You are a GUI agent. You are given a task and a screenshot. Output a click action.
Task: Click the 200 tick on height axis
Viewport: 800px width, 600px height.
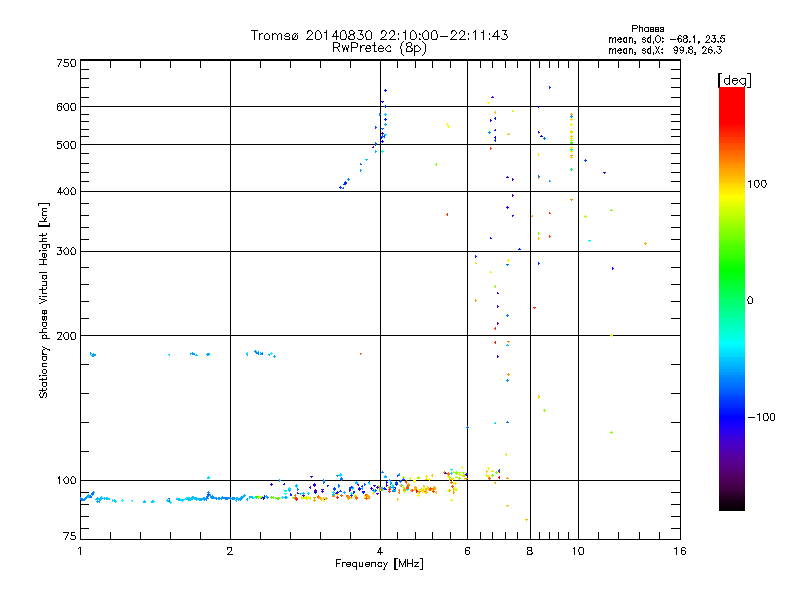tap(66, 336)
